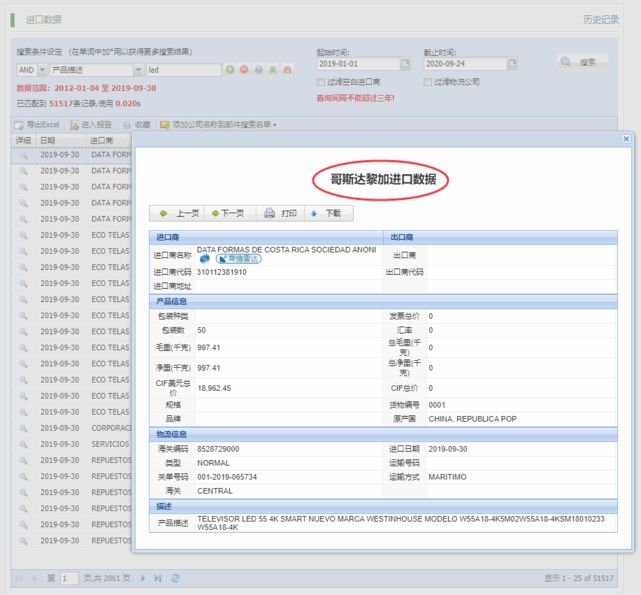Open start date calendar picker

pyautogui.click(x=406, y=64)
